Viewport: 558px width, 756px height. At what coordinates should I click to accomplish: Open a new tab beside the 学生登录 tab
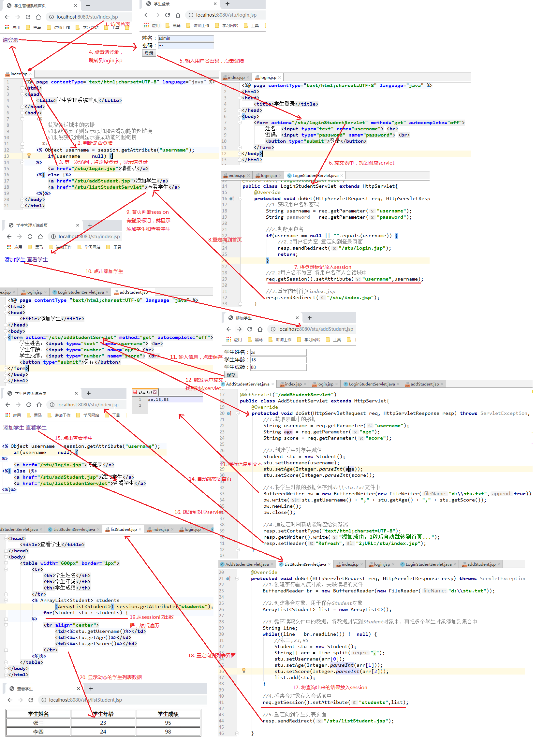pyautogui.click(x=227, y=4)
